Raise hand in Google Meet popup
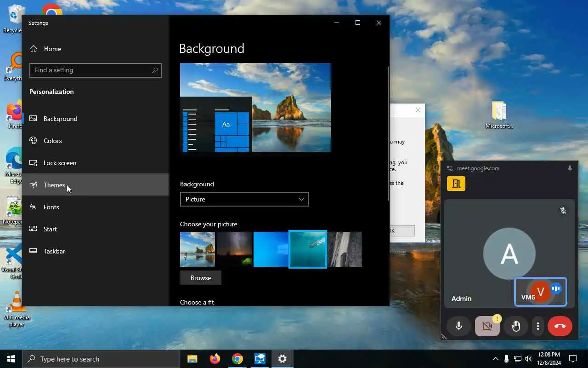This screenshot has height=368, width=588. (516, 326)
